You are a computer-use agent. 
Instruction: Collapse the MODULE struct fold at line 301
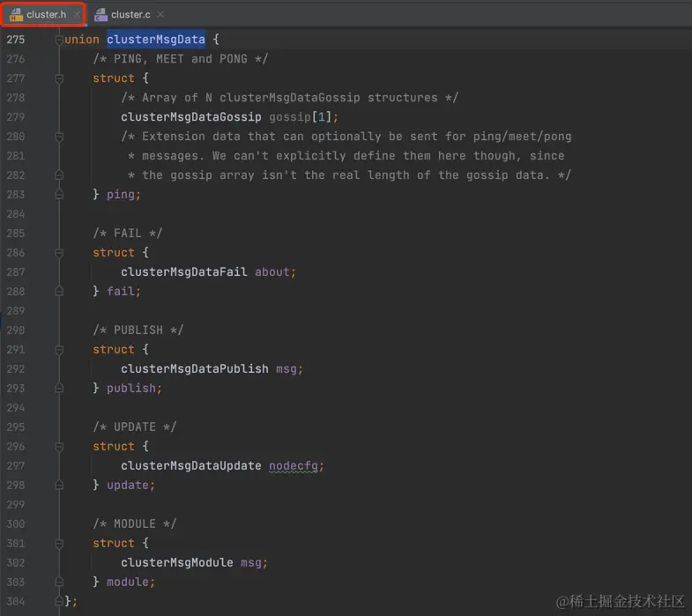[x=59, y=543]
